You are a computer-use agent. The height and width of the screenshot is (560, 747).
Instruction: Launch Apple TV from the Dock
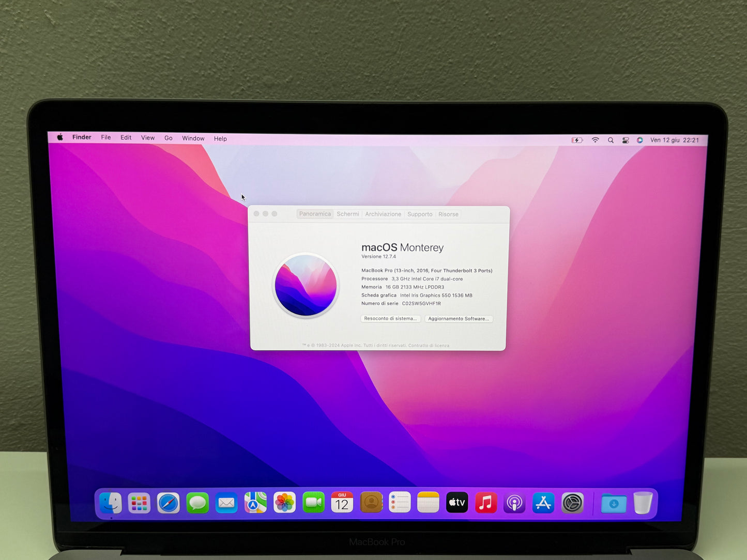point(457,502)
